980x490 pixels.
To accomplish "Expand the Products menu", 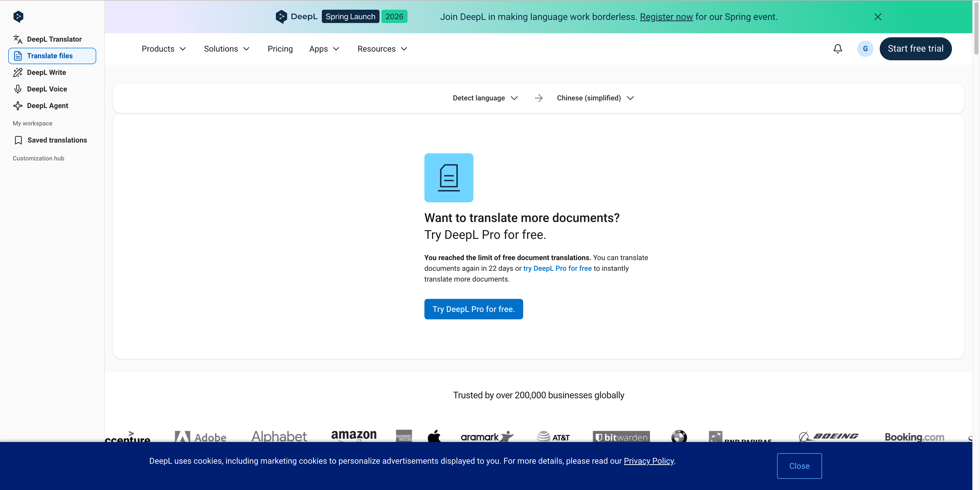I will (164, 49).
